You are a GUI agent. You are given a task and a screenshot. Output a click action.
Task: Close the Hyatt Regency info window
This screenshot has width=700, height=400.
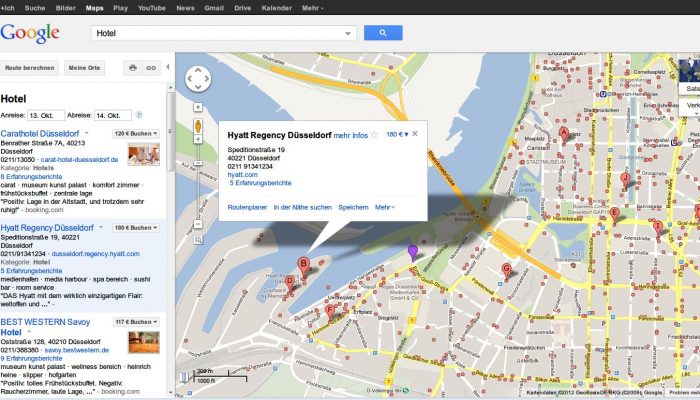tap(415, 133)
